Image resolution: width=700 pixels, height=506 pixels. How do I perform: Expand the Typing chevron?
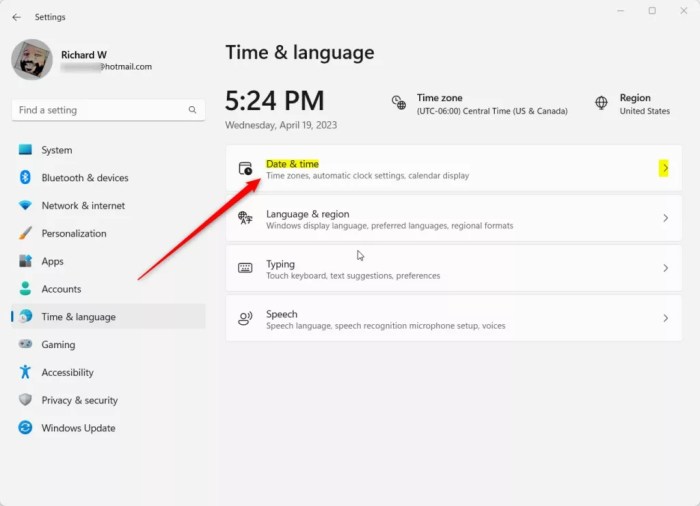click(x=665, y=268)
